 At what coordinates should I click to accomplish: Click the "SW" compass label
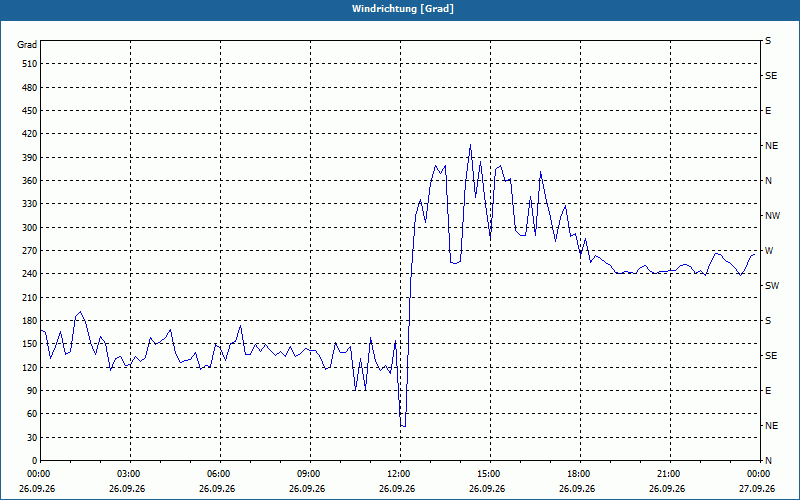tap(772, 286)
